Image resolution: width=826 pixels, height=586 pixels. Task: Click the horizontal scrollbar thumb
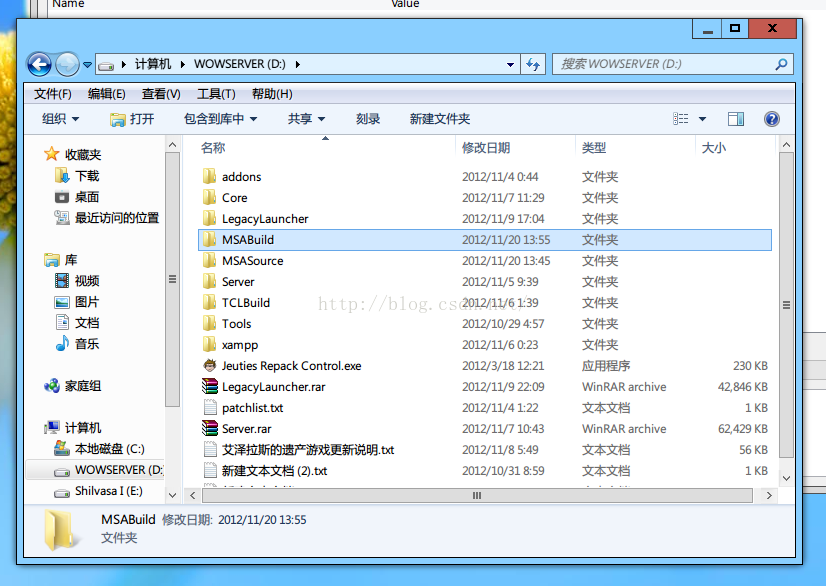click(477, 495)
